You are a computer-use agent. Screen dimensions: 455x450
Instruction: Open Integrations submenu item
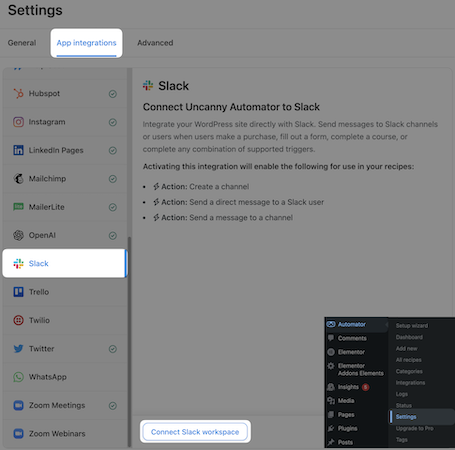(410, 383)
